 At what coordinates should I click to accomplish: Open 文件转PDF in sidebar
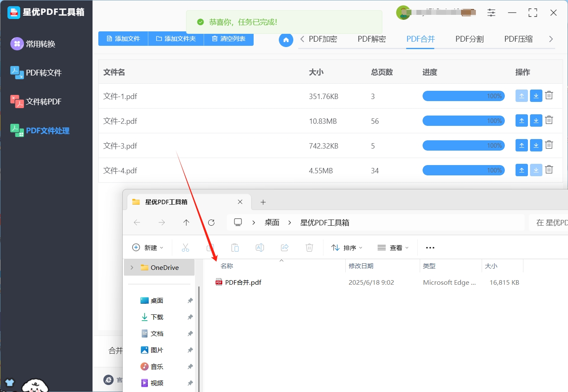click(x=36, y=102)
